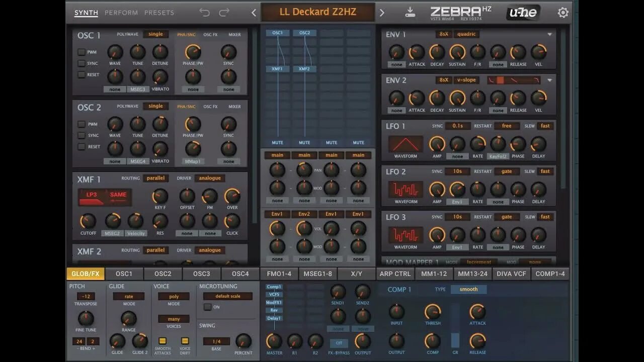
Task: Switch to the PERFORM page
Action: (x=121, y=13)
